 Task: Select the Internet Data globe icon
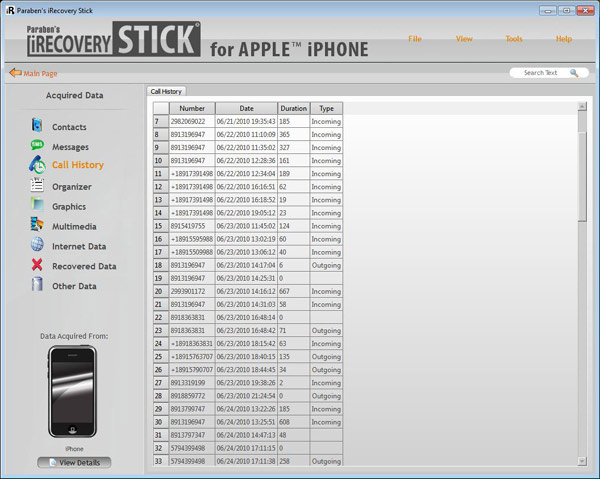(x=37, y=245)
